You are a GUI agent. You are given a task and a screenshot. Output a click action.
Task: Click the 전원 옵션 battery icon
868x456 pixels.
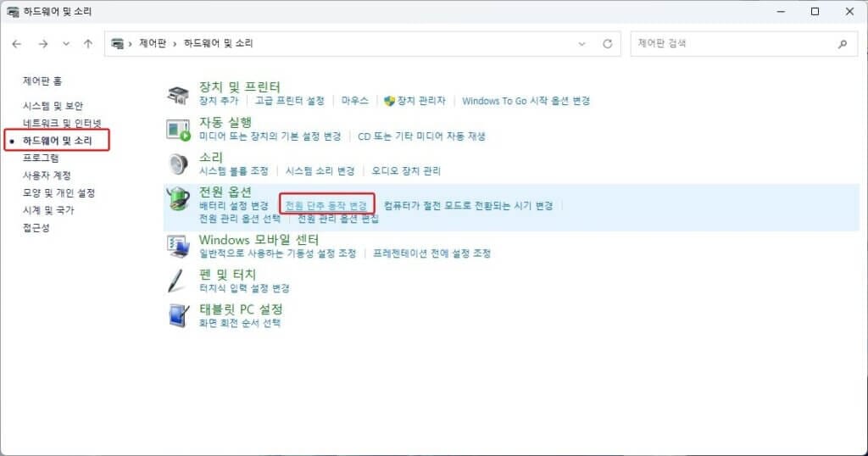178,198
